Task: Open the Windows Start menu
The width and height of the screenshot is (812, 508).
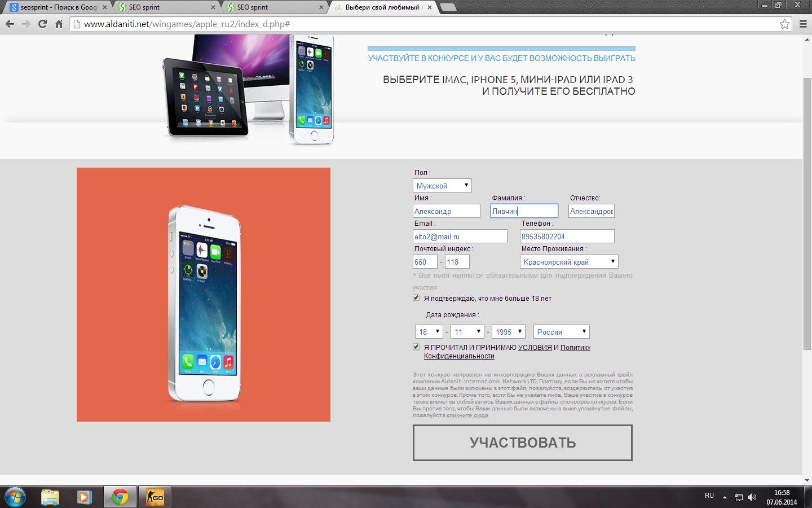Action: click(x=15, y=497)
